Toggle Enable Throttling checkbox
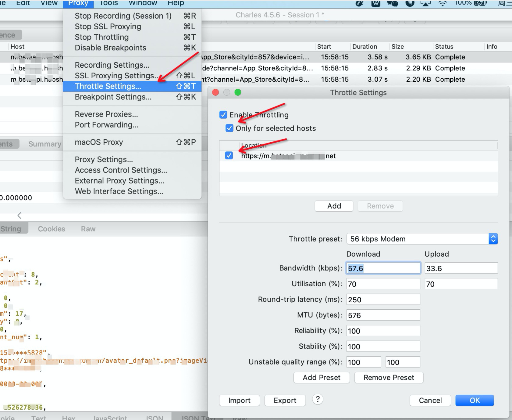512x420 pixels. point(223,115)
